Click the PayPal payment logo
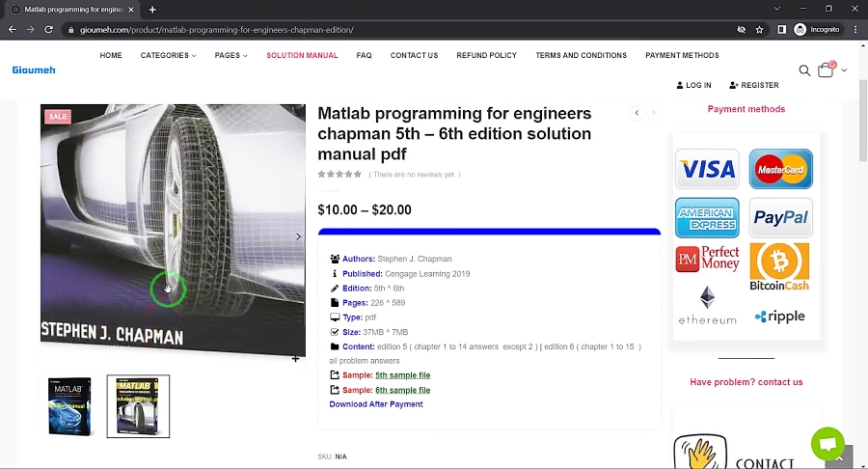The height and width of the screenshot is (469, 868). 780,217
